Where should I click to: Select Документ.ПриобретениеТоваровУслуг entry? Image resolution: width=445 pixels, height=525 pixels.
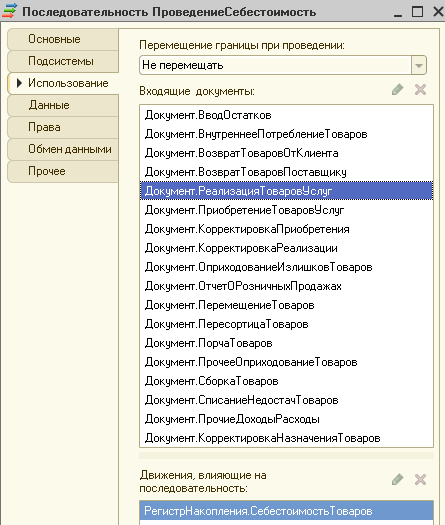point(286,210)
